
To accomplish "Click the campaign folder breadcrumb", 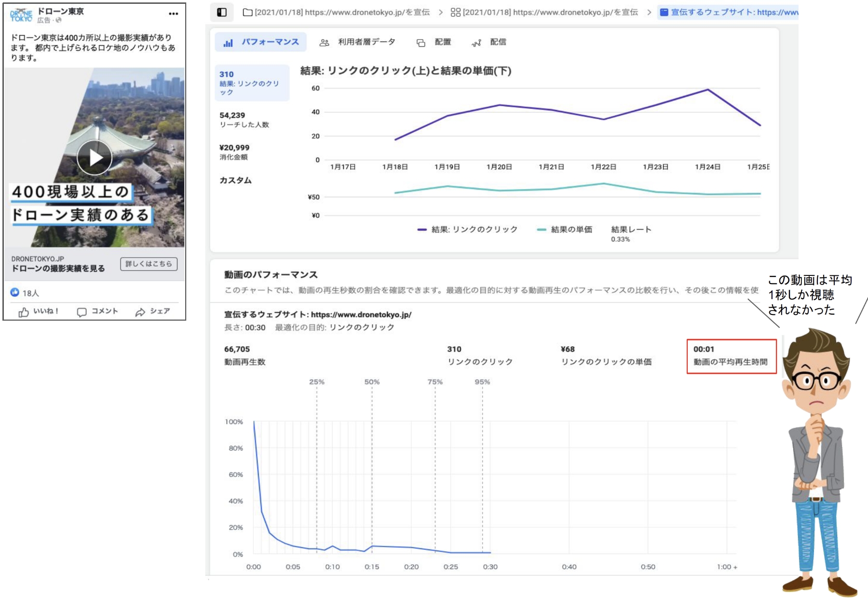I will click(x=336, y=13).
